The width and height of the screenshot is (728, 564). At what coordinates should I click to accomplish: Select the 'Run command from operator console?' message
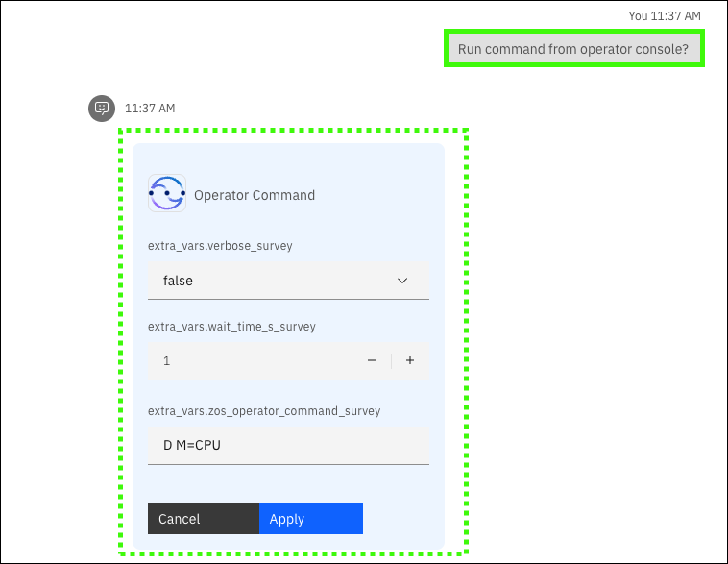pyautogui.click(x=574, y=49)
